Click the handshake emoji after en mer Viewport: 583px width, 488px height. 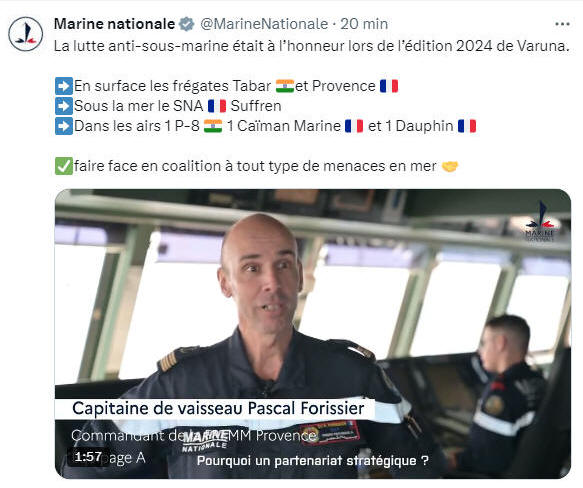[x=450, y=166]
